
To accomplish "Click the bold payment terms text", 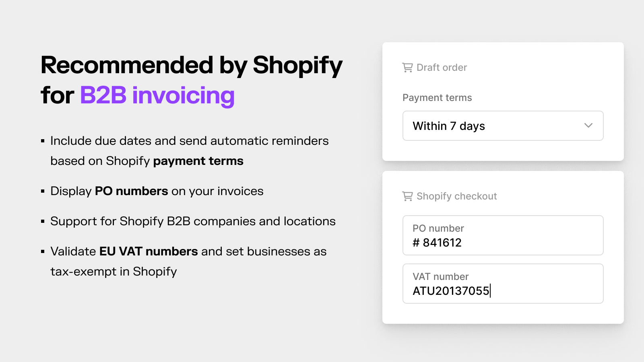I will [198, 161].
